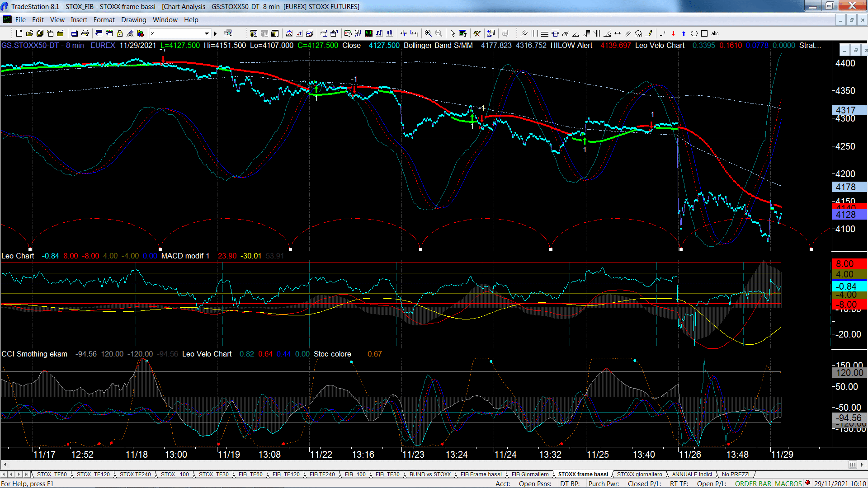Viewport: 868px width, 488px height.
Task: Switch to the STOX_TF60 tab
Action: pos(52,474)
